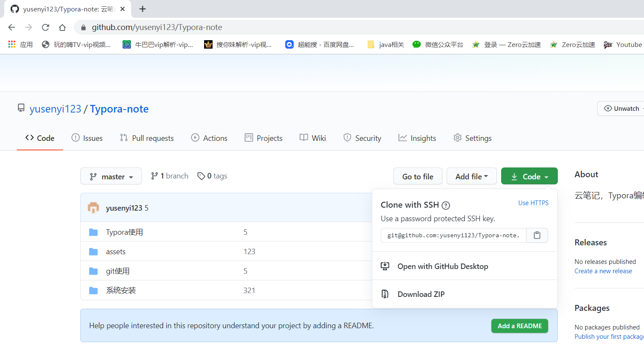The height and width of the screenshot is (354, 644).
Task: Click the browser back arrow
Action: (x=11, y=27)
